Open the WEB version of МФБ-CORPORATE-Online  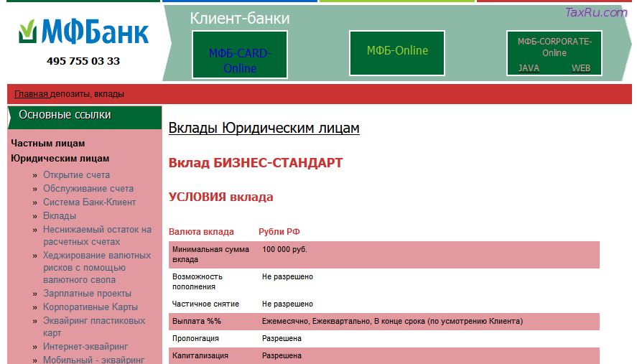[x=580, y=68]
